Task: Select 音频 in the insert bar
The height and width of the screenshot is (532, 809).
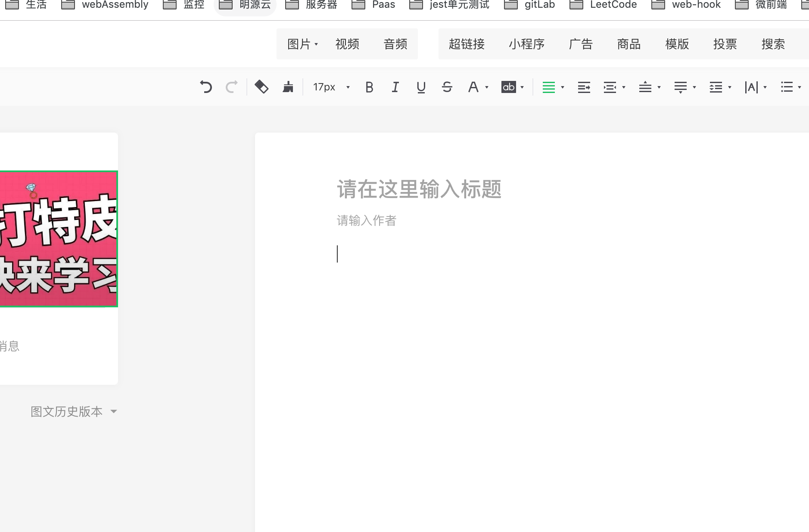Action: coord(395,44)
